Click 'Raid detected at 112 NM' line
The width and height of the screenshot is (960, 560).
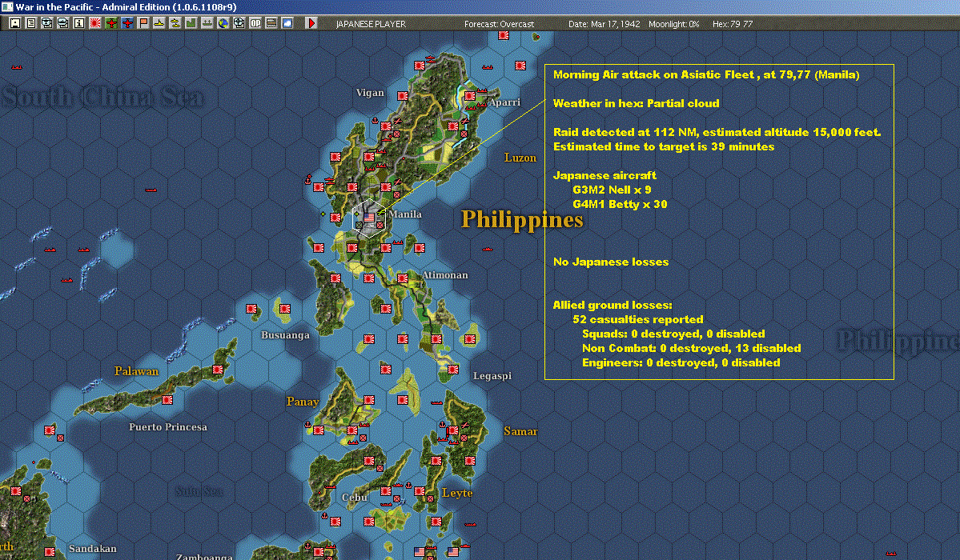click(x=717, y=132)
